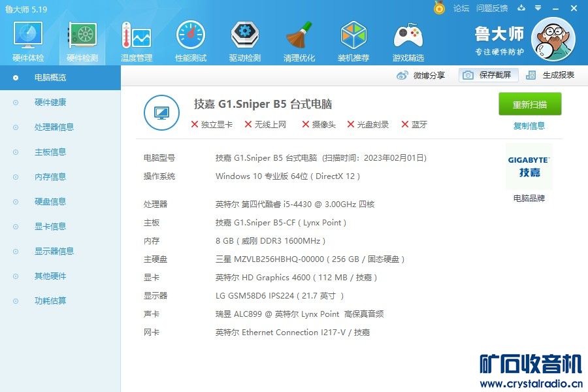Open 装机推荐 recommended software
This screenshot has height=392, width=588.
point(353,41)
